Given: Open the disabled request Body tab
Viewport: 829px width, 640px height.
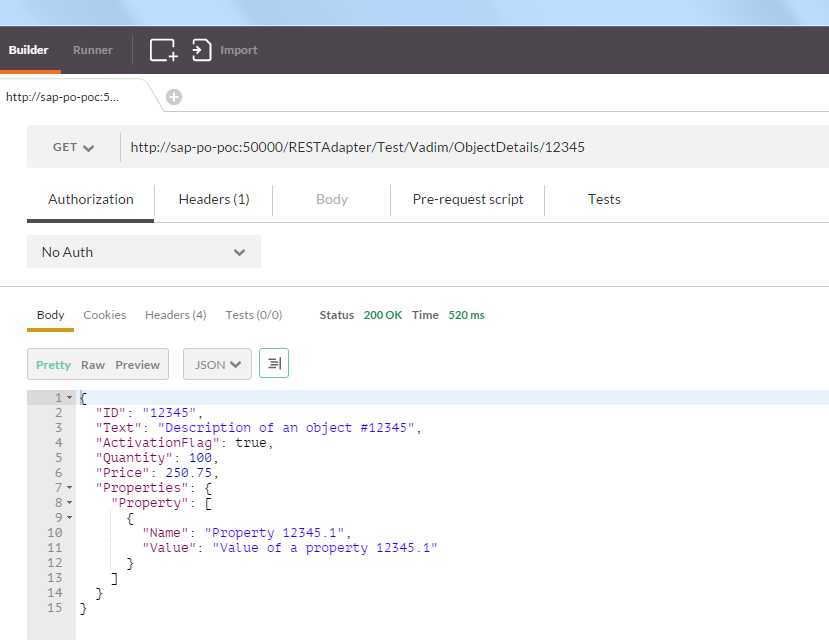Looking at the screenshot, I should pos(331,199).
